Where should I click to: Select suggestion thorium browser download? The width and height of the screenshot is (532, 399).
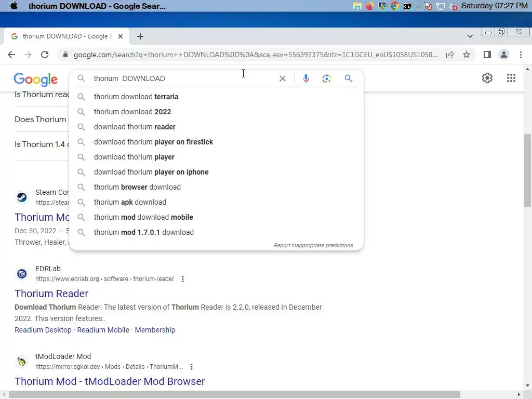(216, 187)
